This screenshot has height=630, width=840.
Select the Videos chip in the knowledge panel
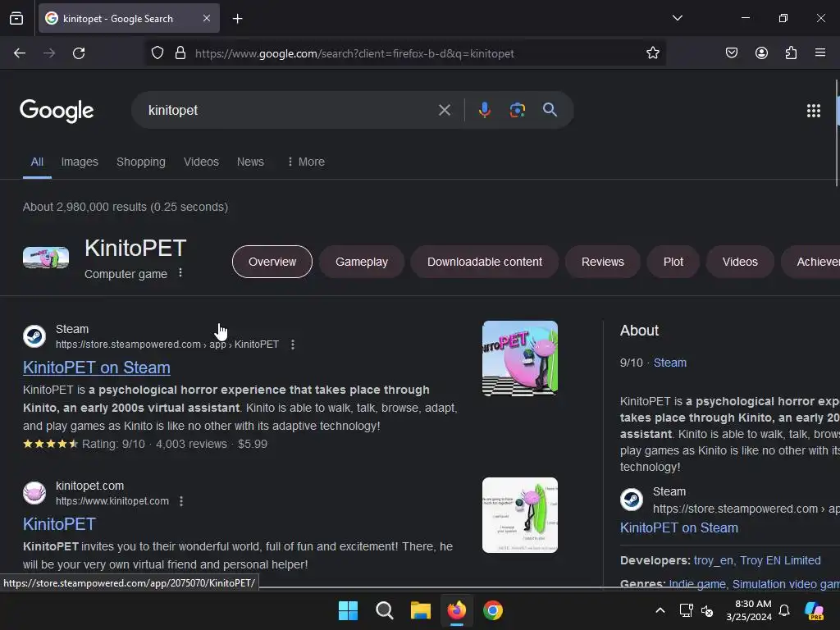740,262
